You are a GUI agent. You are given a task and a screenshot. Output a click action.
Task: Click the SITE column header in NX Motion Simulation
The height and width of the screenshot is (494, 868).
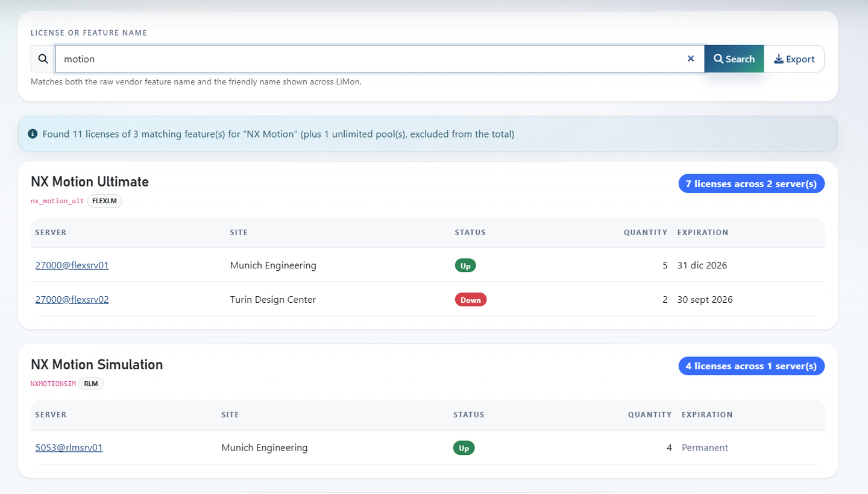click(230, 414)
